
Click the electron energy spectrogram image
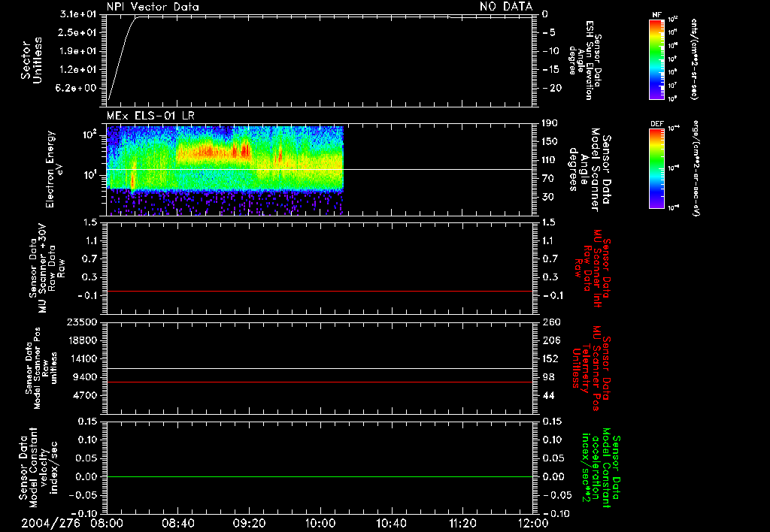coord(225,171)
